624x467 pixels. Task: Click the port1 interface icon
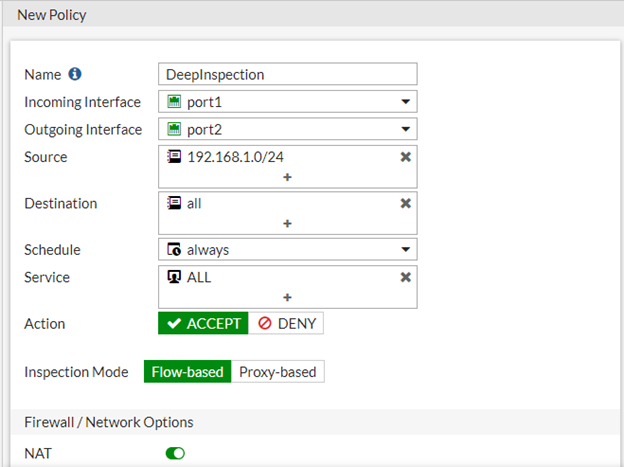coord(173,102)
